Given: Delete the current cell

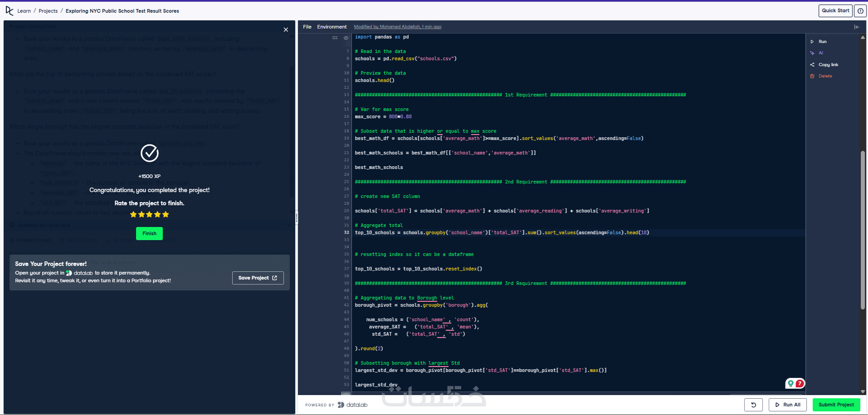Looking at the screenshot, I should click(x=821, y=76).
